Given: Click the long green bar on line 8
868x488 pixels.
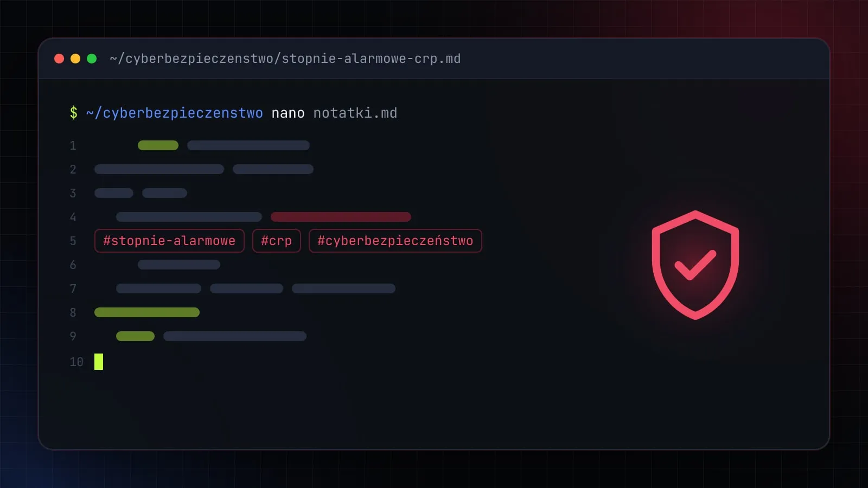Looking at the screenshot, I should (147, 312).
